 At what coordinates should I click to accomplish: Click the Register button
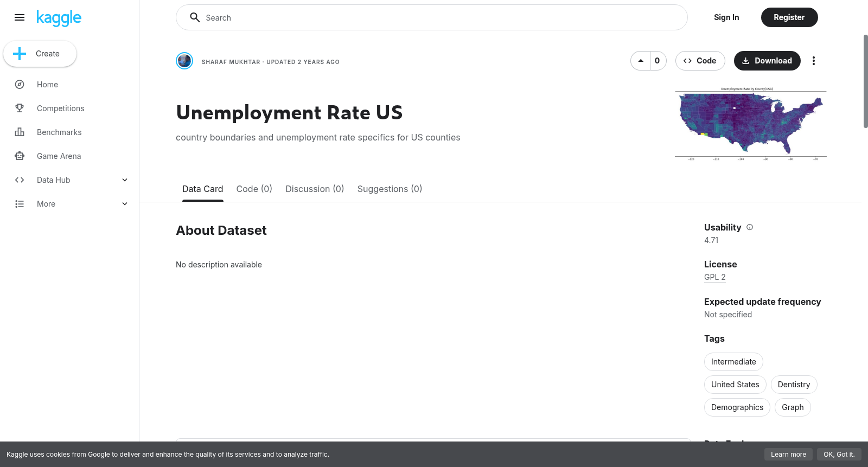[789, 17]
